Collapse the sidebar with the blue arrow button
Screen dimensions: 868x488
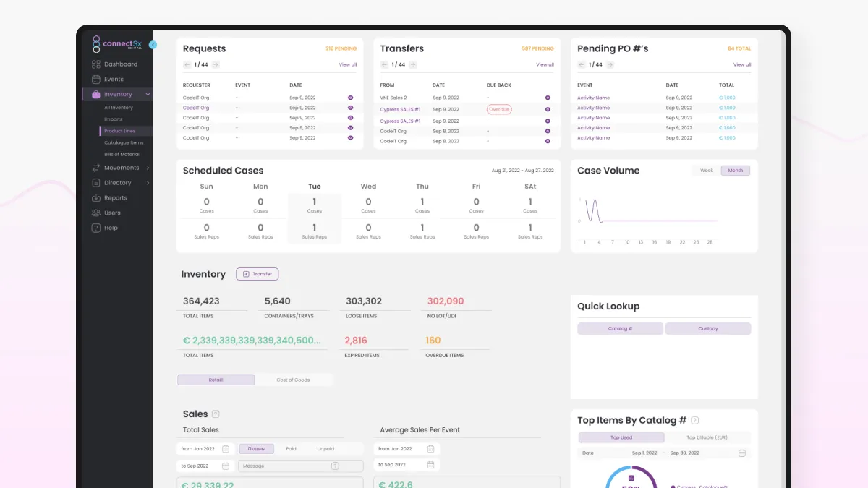point(153,45)
